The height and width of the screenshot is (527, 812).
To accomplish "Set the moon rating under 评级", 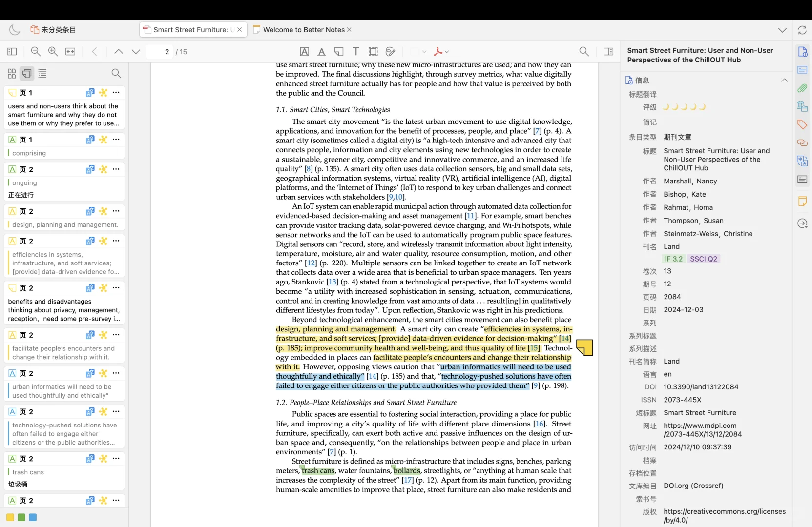I will [684, 107].
